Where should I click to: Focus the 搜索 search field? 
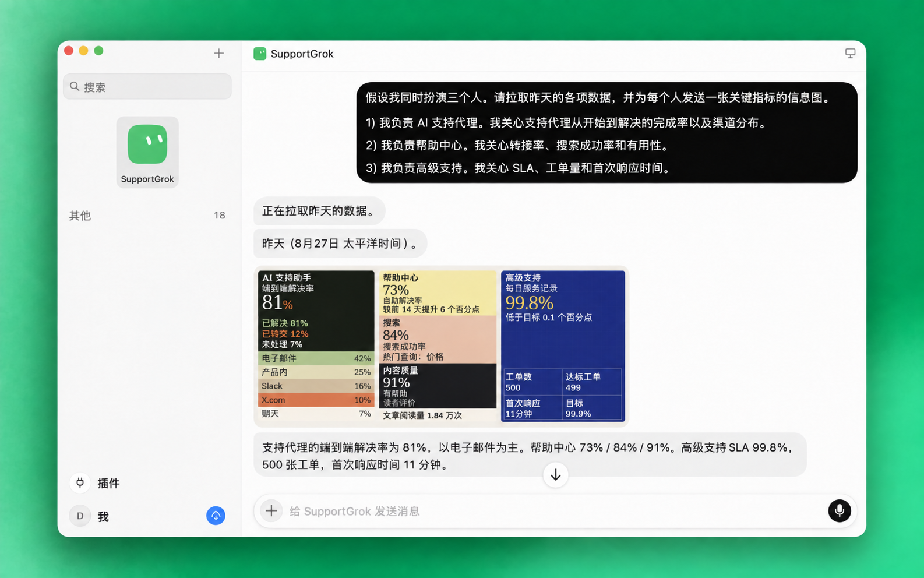(x=147, y=87)
